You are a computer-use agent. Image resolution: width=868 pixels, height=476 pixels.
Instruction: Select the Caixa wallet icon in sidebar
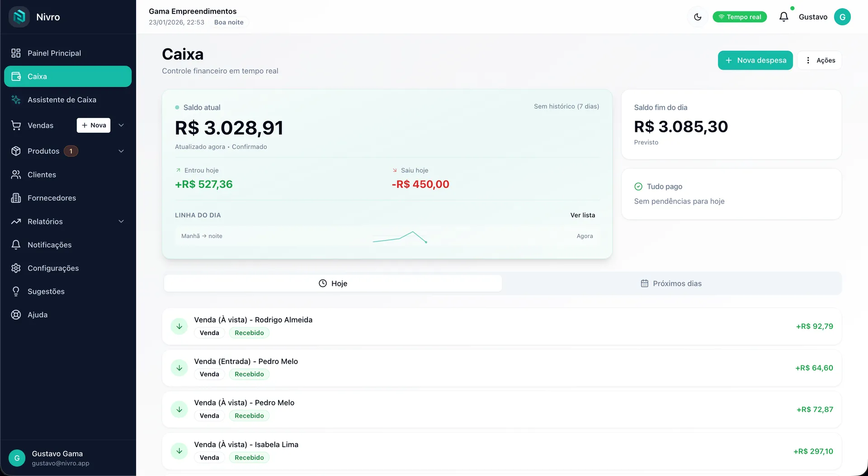[16, 76]
